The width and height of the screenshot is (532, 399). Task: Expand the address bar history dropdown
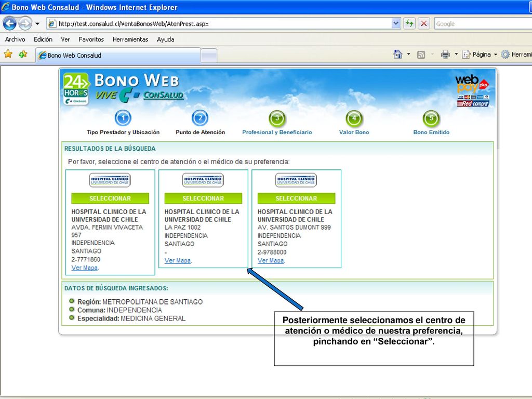pos(396,23)
